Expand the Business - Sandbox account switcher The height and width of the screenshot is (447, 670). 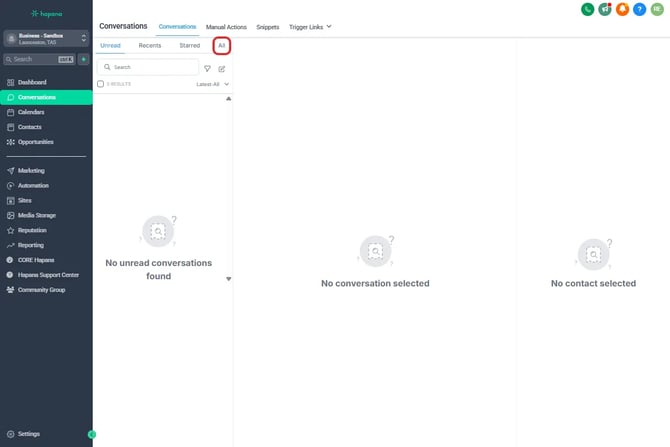[x=46, y=38]
